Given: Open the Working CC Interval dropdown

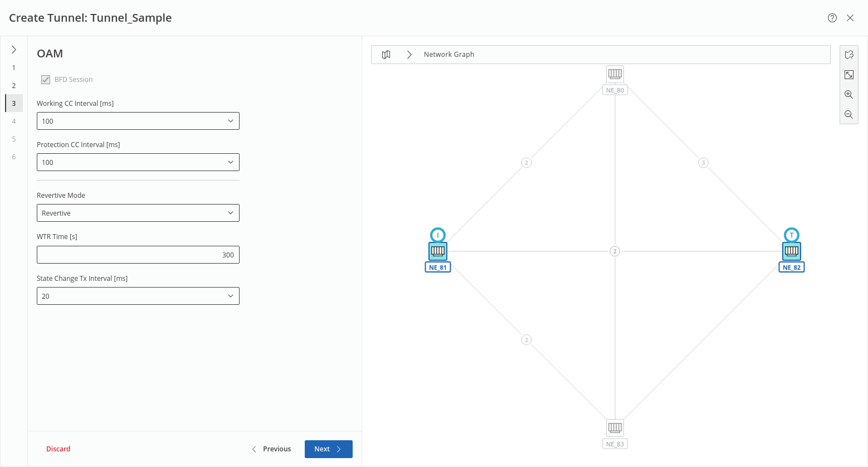Looking at the screenshot, I should [138, 121].
